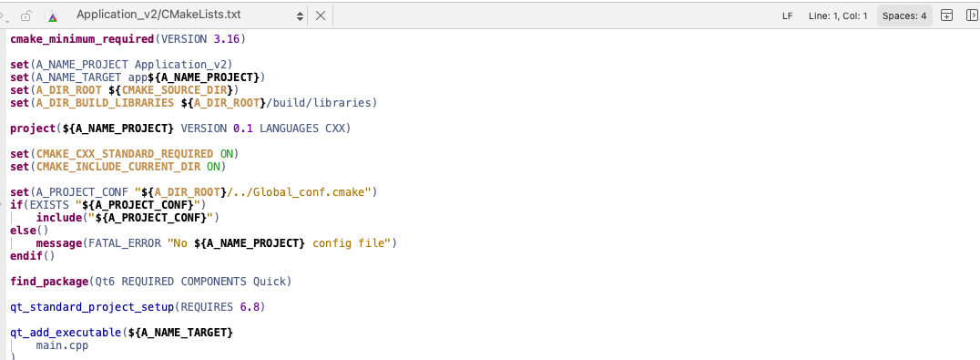Image resolution: width=980 pixels, height=360 pixels.
Task: Click the project(${A_NAME_PROJECT} line
Action: pos(180,129)
